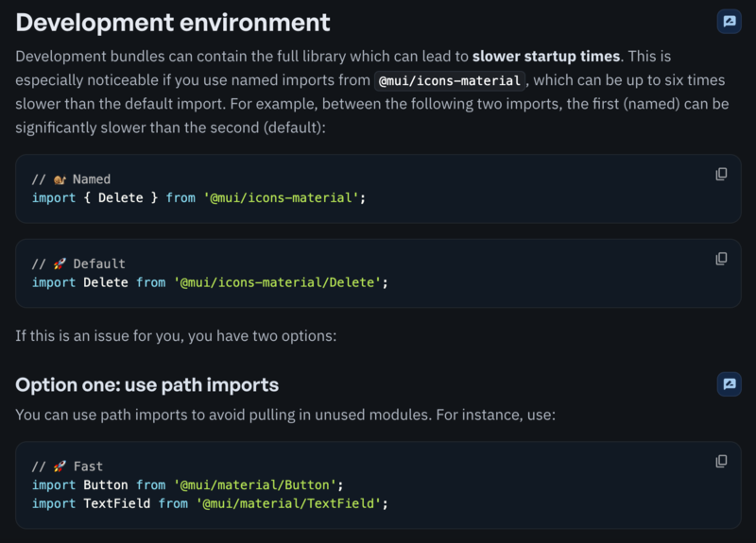Copy the Fast path imports code block
Image resolution: width=756 pixels, height=543 pixels.
pyautogui.click(x=721, y=461)
